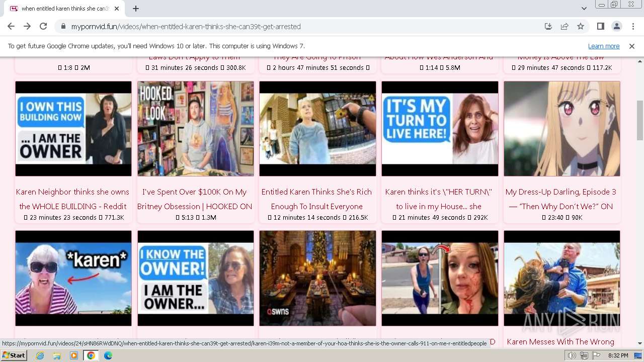Open Windows Media Player taskbar icon
This screenshot has height=362, width=644.
tap(74, 355)
